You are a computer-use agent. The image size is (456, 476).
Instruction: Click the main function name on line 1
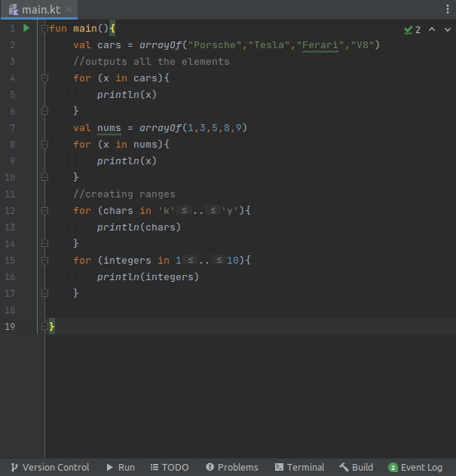click(x=84, y=29)
